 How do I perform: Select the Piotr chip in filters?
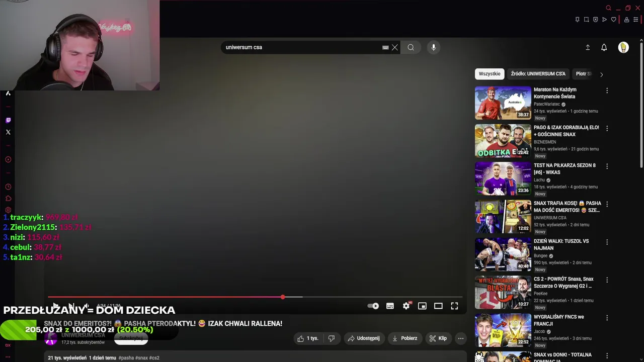(583, 74)
